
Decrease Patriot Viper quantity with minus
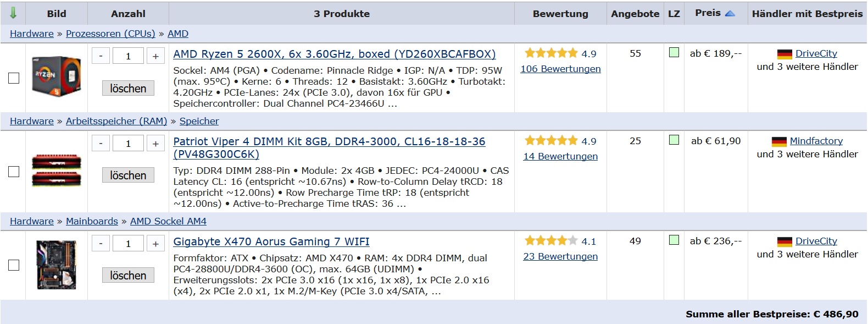coord(101,144)
